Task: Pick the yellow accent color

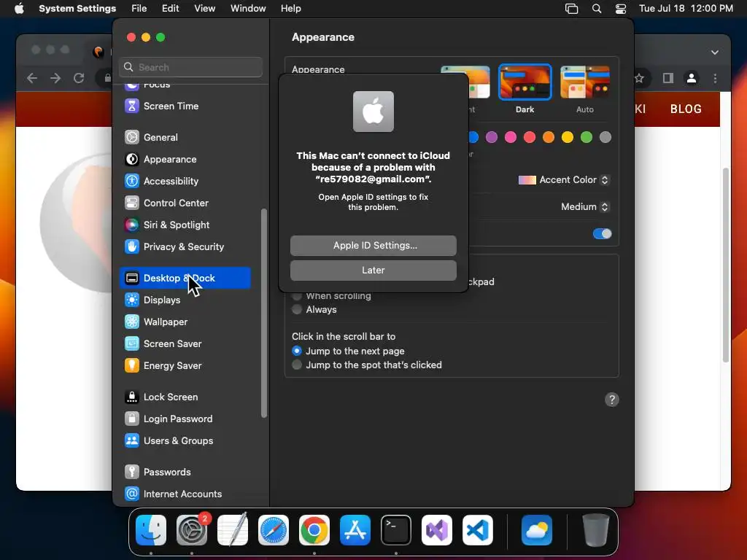Action: click(x=568, y=137)
